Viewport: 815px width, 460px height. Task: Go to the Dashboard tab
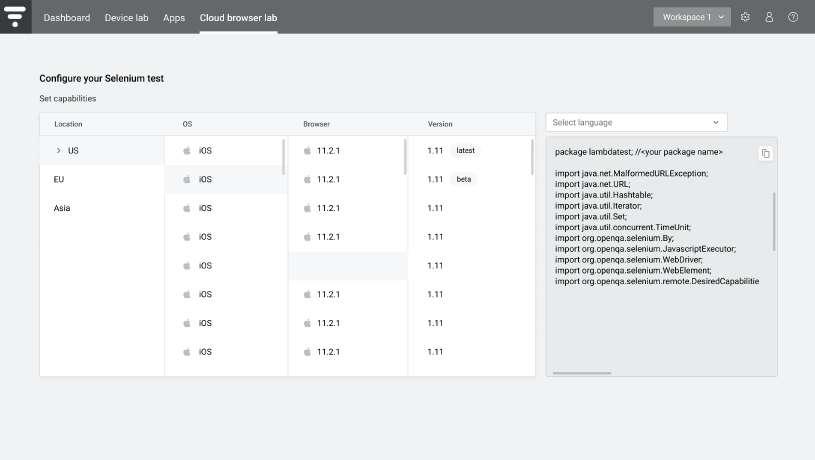tap(67, 18)
